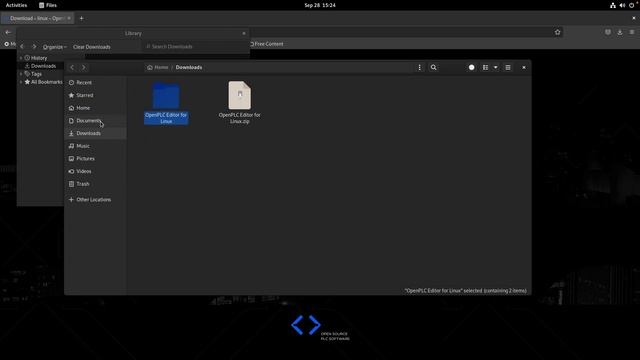Image resolution: width=640 pixels, height=360 pixels.
Task: Select the OpenPLC Editor for Linux.zip file
Action: (x=240, y=102)
